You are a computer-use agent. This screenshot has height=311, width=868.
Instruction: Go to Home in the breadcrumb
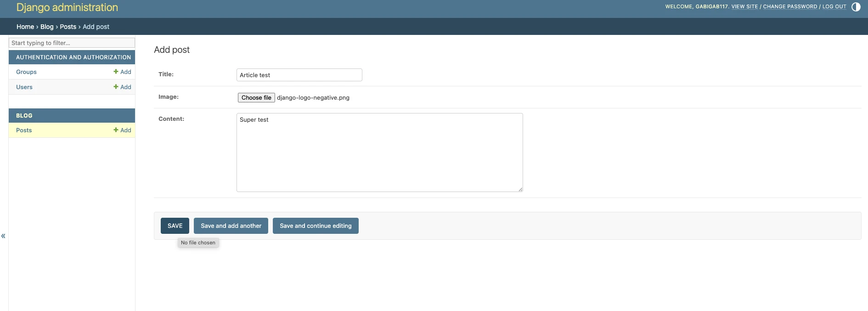pyautogui.click(x=25, y=27)
